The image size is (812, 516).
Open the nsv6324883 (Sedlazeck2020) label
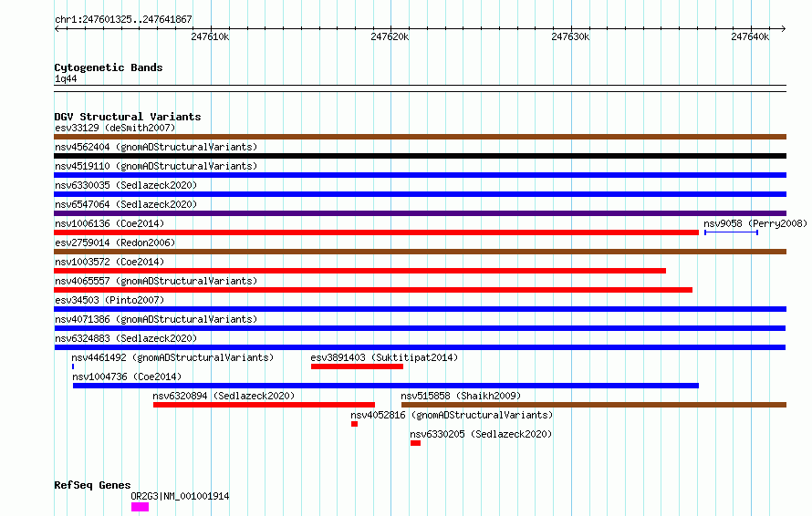126,338
